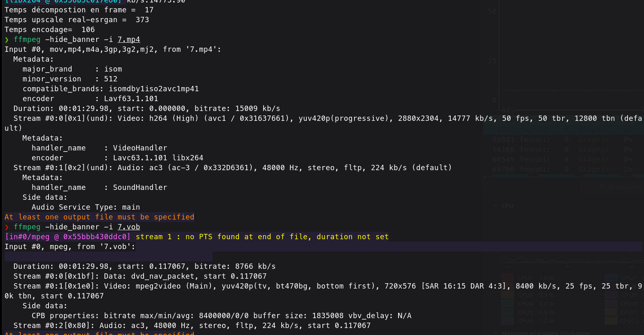The image size is (644, 335).
Task: Click the underlined 7.vob filename
Action: [x=129, y=227]
